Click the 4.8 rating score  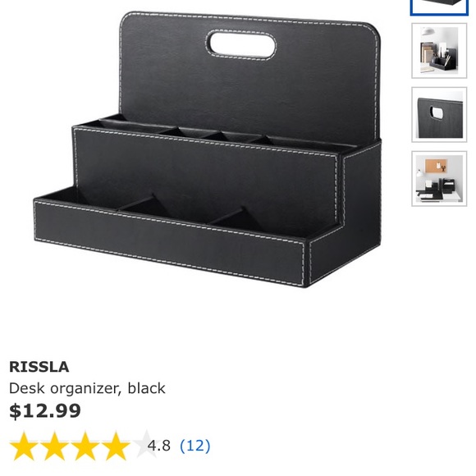(158, 446)
